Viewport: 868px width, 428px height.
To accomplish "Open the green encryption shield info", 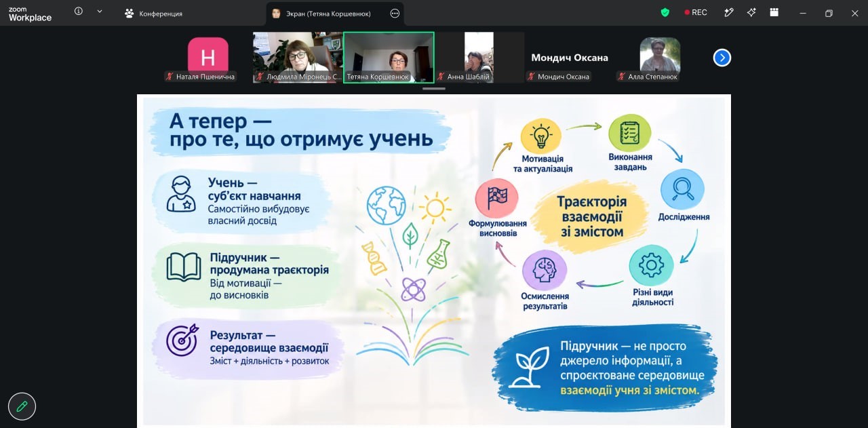I will 665,12.
